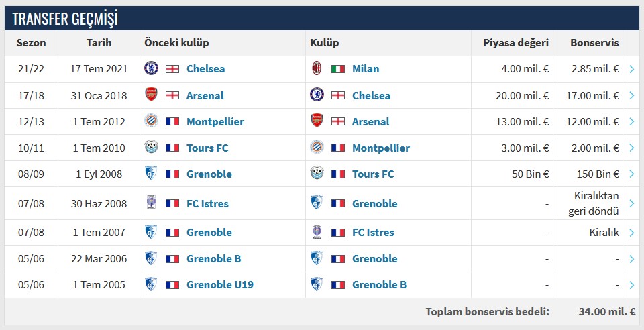The width and height of the screenshot is (644, 330).
Task: Click the England flag beside Arsenal in the 12/13 row
Action: click(338, 121)
